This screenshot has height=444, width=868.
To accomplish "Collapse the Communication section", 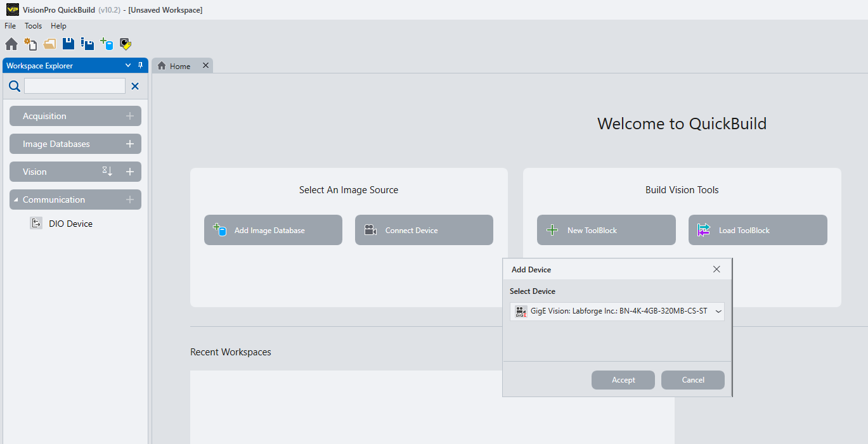I will pyautogui.click(x=16, y=200).
